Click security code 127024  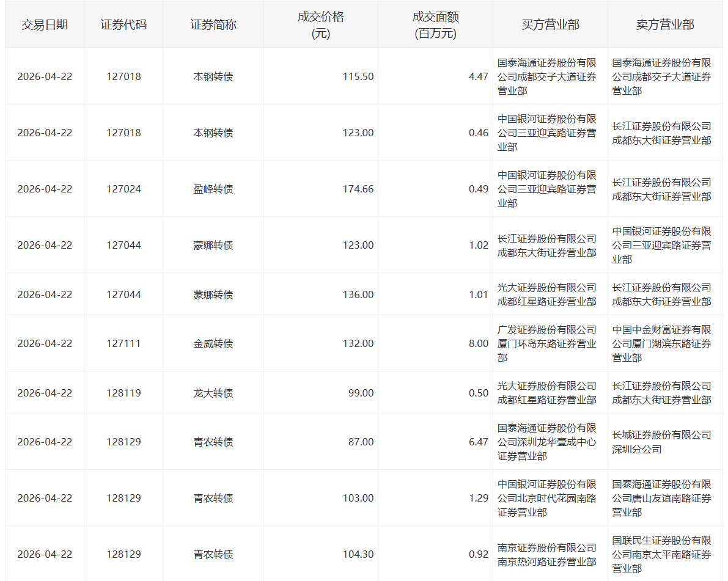click(x=123, y=189)
